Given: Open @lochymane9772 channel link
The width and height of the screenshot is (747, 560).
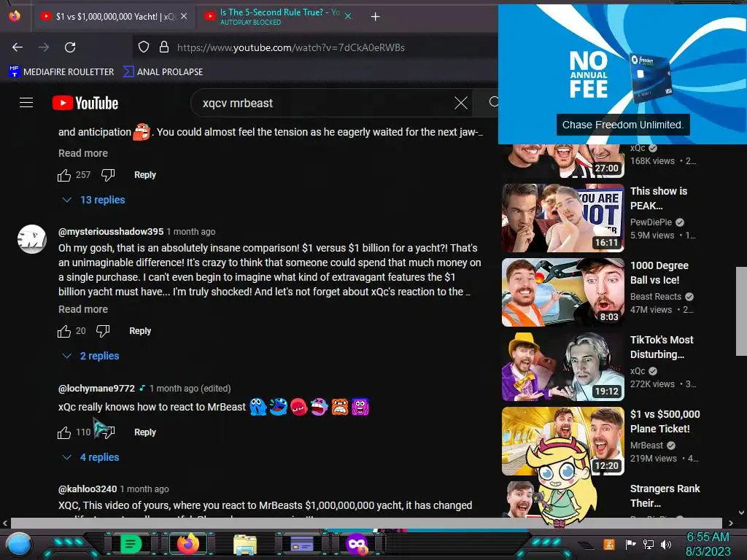Looking at the screenshot, I should pyautogui.click(x=96, y=389).
